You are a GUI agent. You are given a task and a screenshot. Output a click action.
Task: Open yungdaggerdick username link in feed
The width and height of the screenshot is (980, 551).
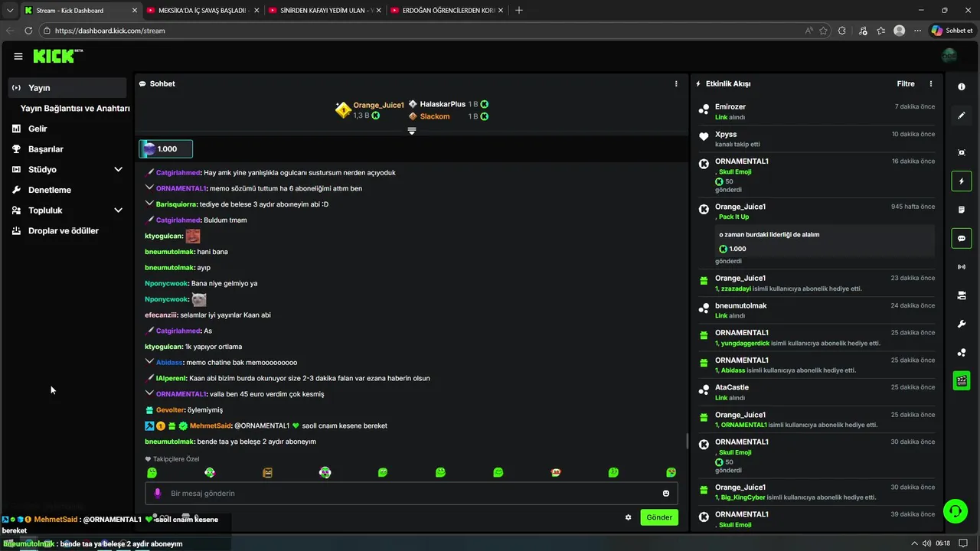745,343
